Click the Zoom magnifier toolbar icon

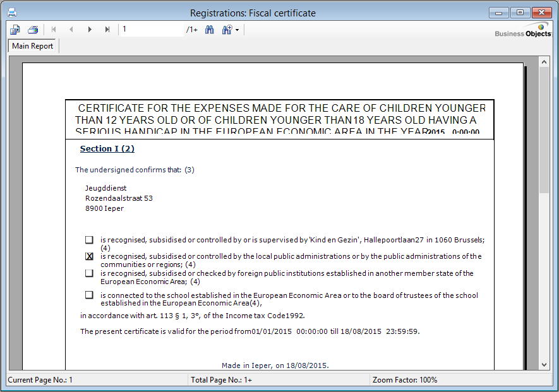[x=226, y=30]
